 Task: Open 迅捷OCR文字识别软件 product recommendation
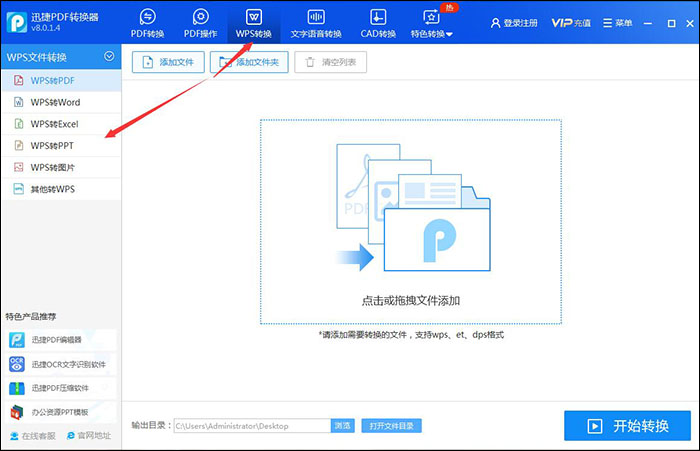pos(61,364)
